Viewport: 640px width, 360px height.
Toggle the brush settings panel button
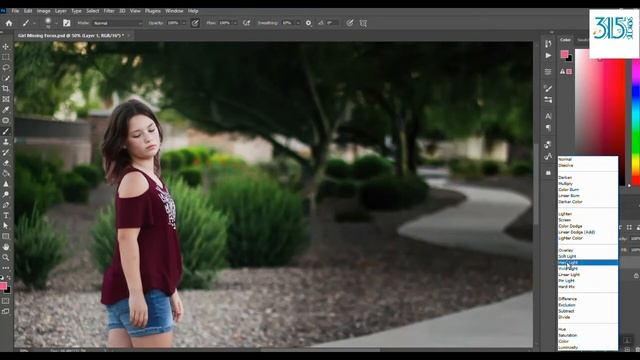[x=67, y=23]
